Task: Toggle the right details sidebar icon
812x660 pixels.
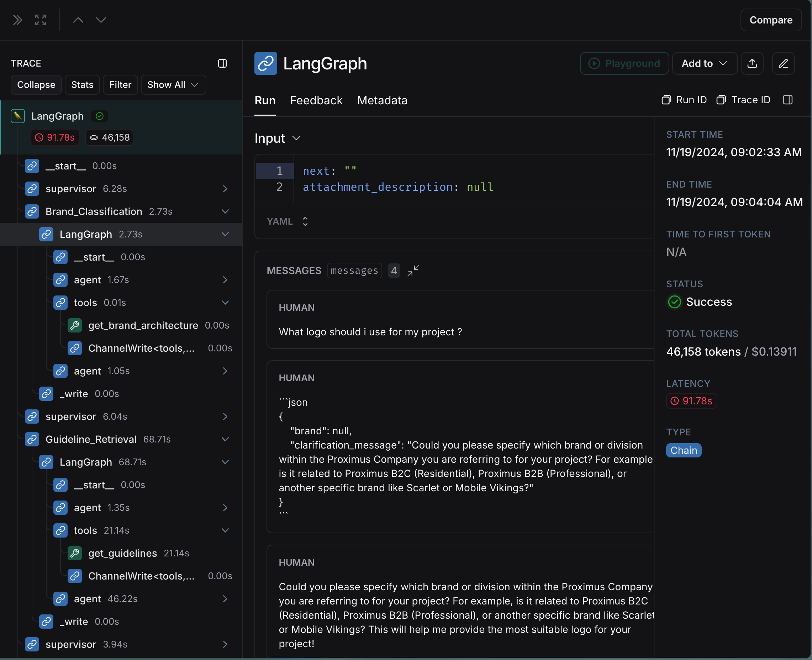Action: pyautogui.click(x=788, y=100)
